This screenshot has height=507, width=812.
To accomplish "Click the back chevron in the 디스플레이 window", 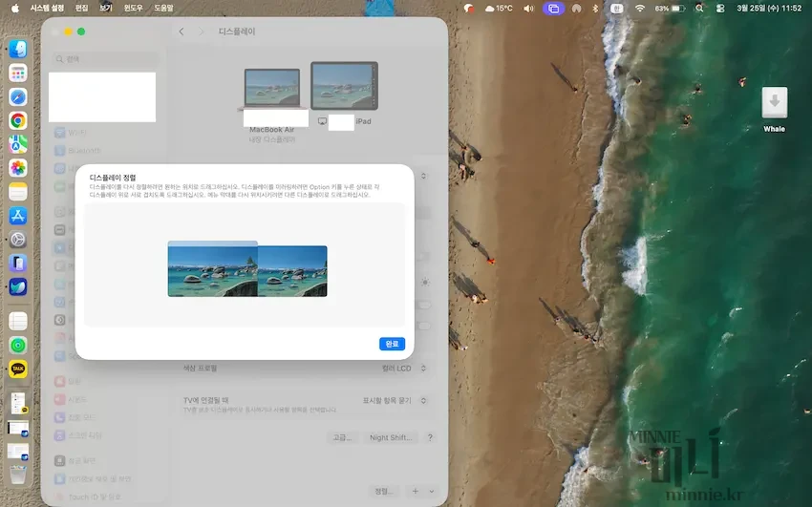I will [182, 32].
